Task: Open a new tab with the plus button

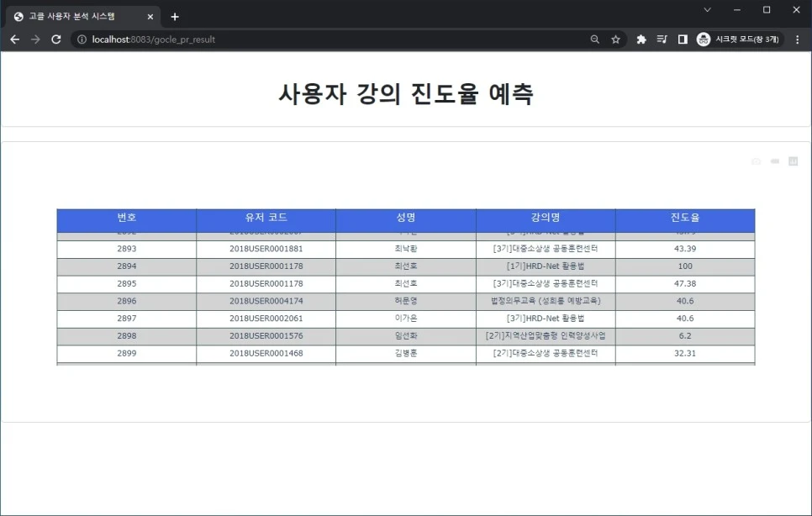Action: 174,15
